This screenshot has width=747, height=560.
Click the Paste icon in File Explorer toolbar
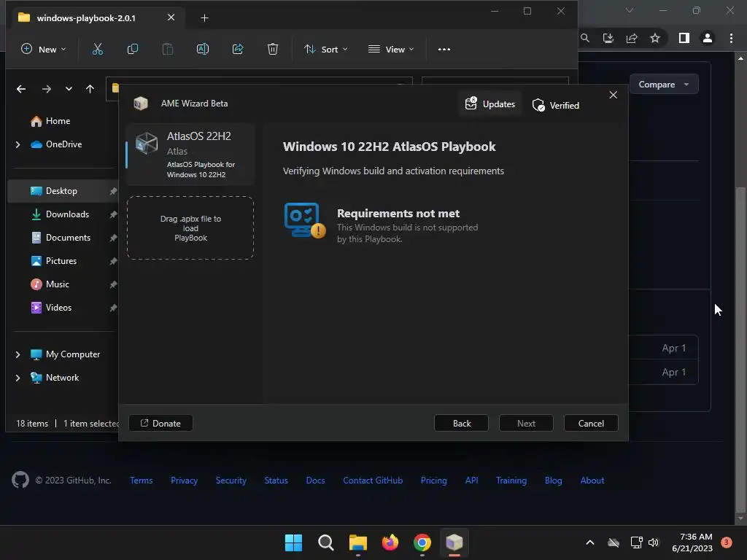coord(167,49)
